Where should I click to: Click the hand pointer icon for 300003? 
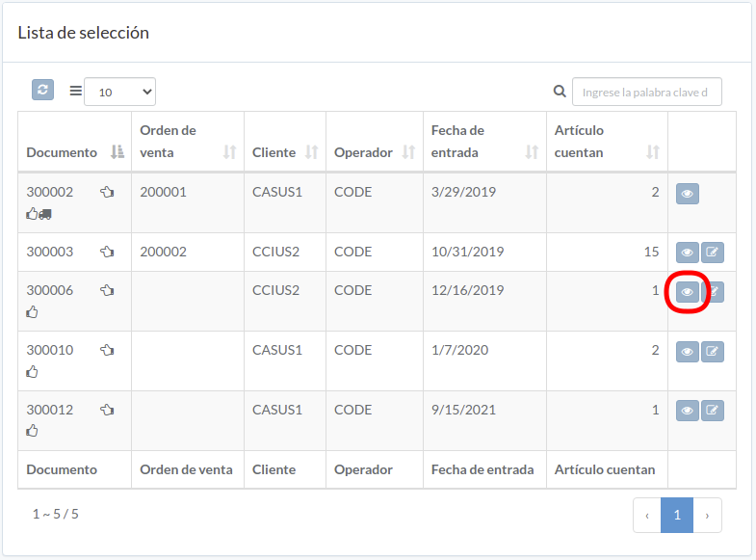(107, 252)
